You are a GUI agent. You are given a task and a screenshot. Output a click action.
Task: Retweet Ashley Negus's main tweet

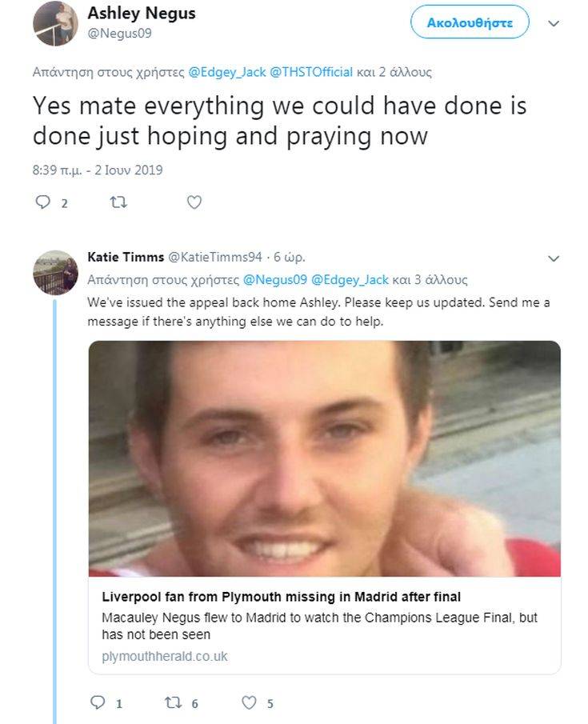click(x=118, y=203)
